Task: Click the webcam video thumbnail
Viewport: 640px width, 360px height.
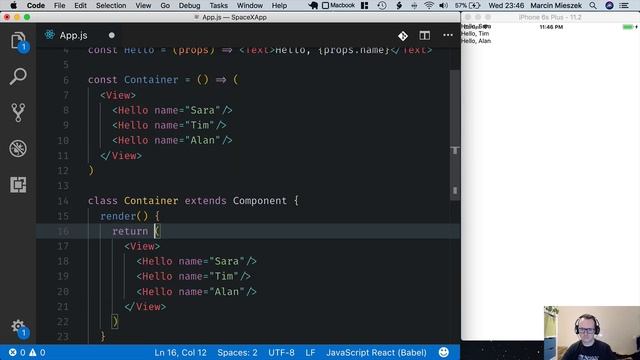Action: pos(592,333)
